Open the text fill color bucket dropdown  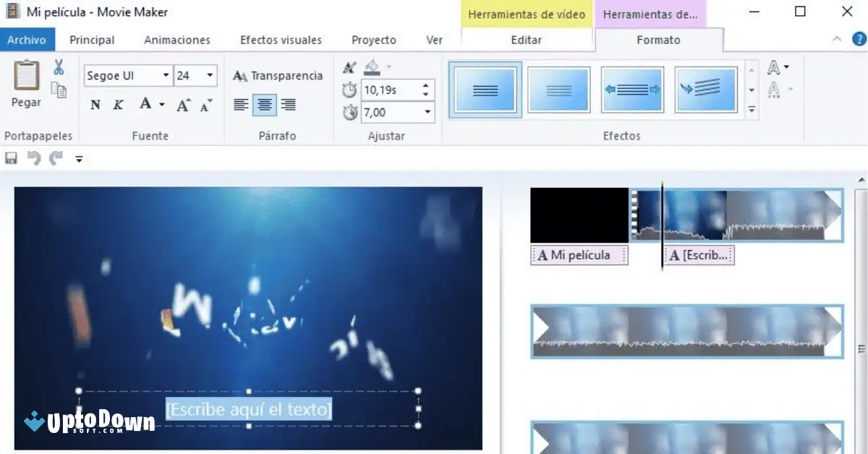click(x=387, y=67)
